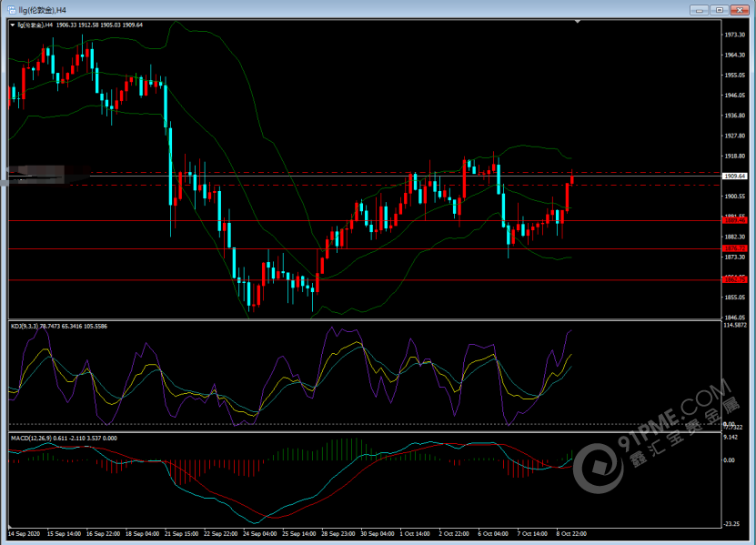Restore the llg H4 chart window
This screenshot has width=756, height=545.
point(720,10)
